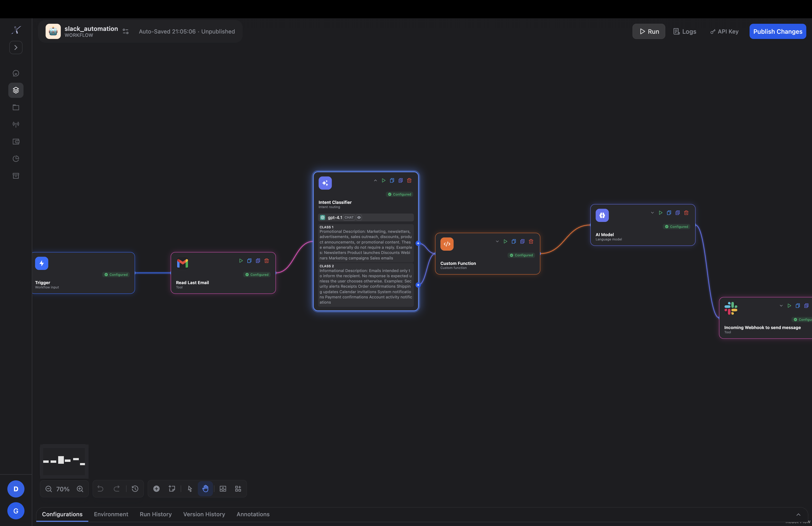Expand the AI Model node
The height and width of the screenshot is (526, 812).
click(x=652, y=213)
